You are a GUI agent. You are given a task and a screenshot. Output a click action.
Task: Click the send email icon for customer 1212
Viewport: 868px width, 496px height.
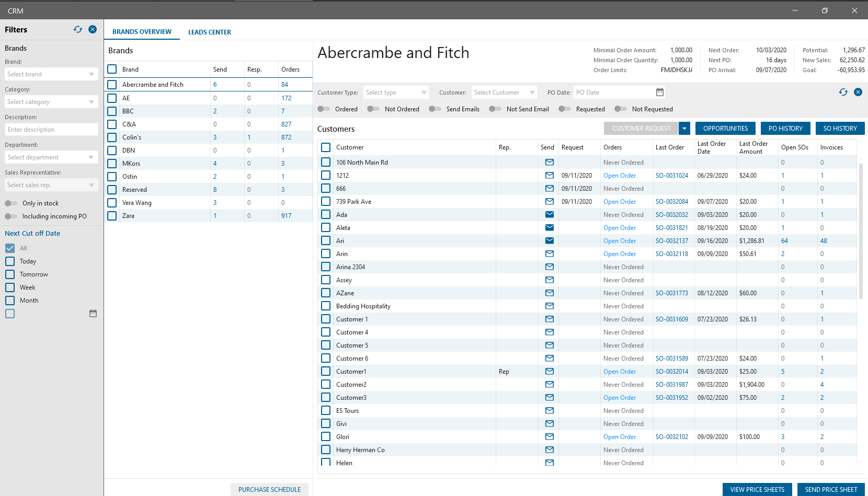point(550,176)
